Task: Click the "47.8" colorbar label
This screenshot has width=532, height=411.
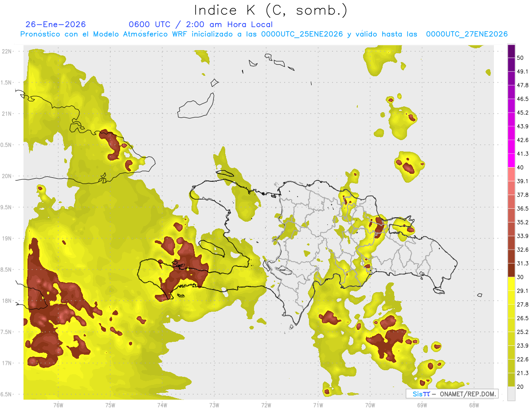Action: (523, 85)
